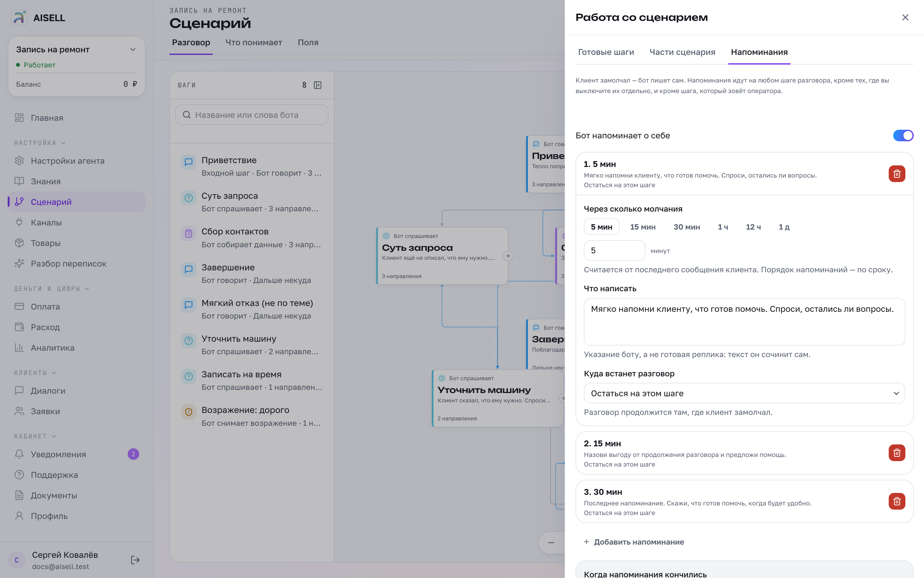924x578 pixels.
Task: Collapse the Шаги panel with its icon
Action: (318, 85)
